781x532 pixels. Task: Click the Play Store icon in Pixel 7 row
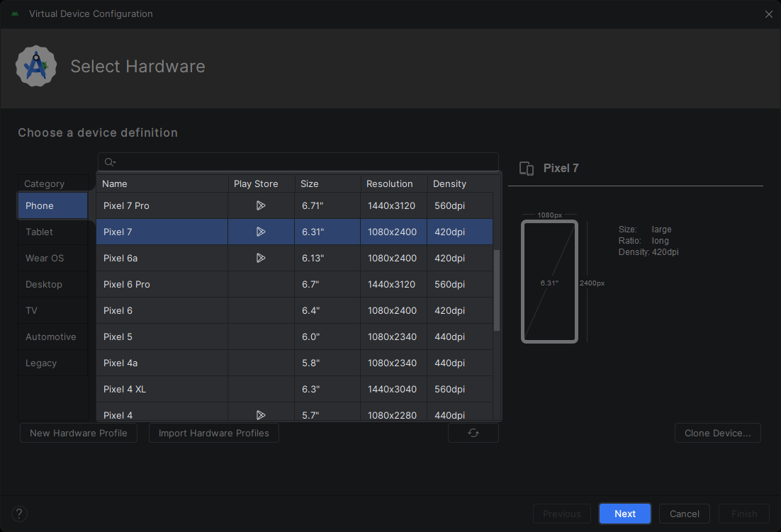261,232
